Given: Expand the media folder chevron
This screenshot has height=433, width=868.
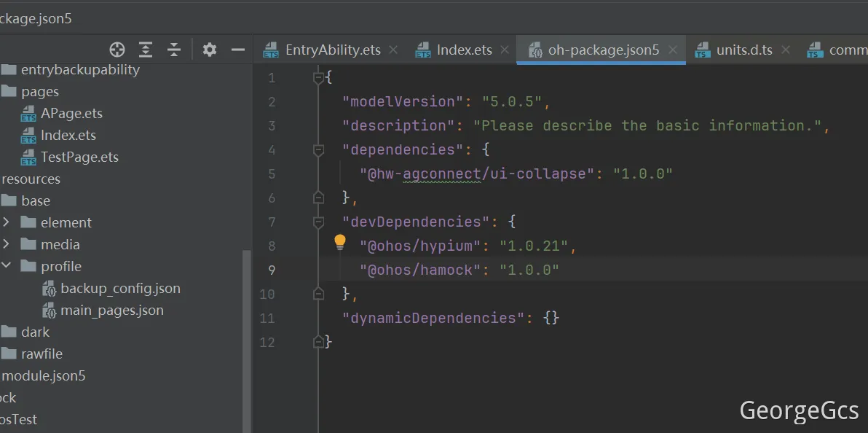Looking at the screenshot, I should [x=6, y=244].
